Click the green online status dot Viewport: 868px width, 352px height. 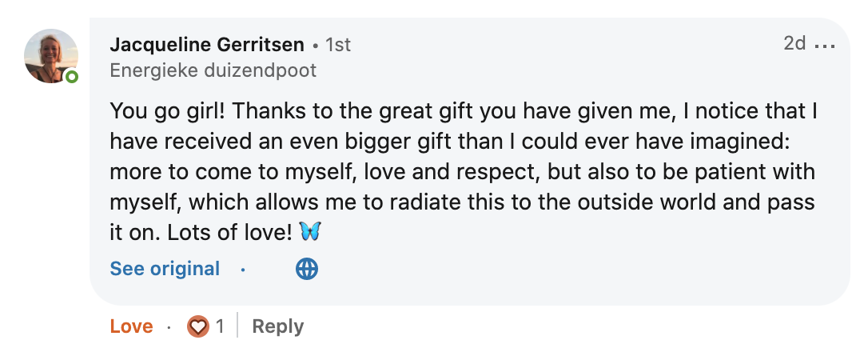click(x=72, y=78)
